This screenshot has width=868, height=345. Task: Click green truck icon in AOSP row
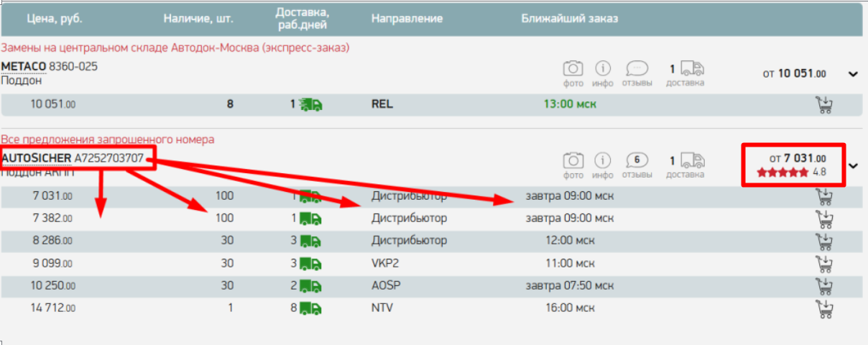click(x=311, y=286)
